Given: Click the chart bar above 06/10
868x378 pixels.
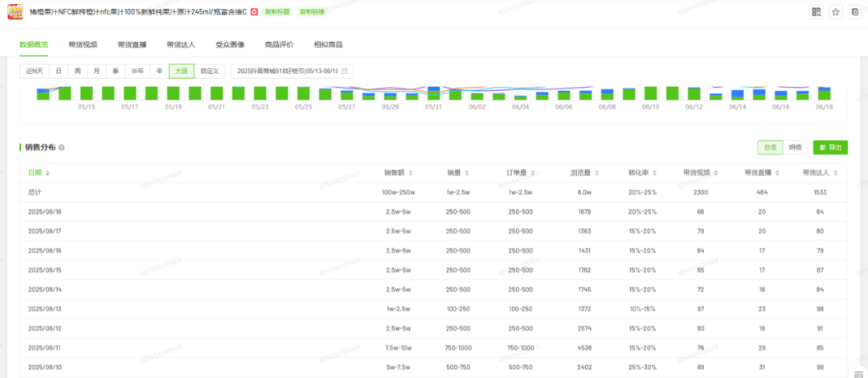Looking at the screenshot, I should [651, 93].
